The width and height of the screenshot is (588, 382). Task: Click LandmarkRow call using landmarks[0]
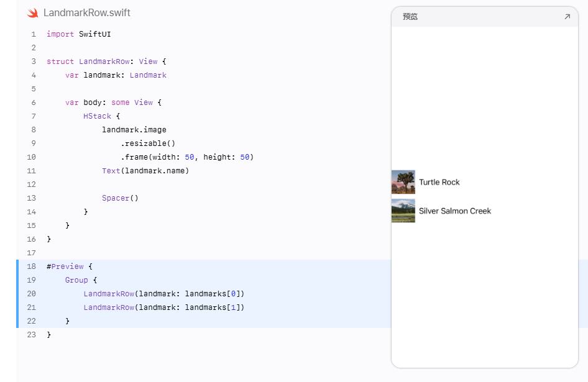point(164,294)
